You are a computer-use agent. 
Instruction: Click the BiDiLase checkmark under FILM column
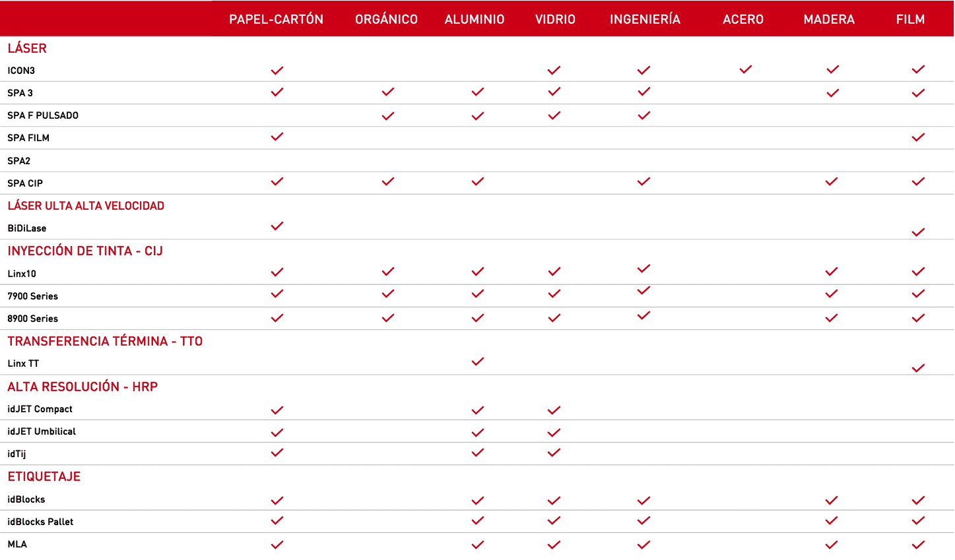click(x=918, y=232)
